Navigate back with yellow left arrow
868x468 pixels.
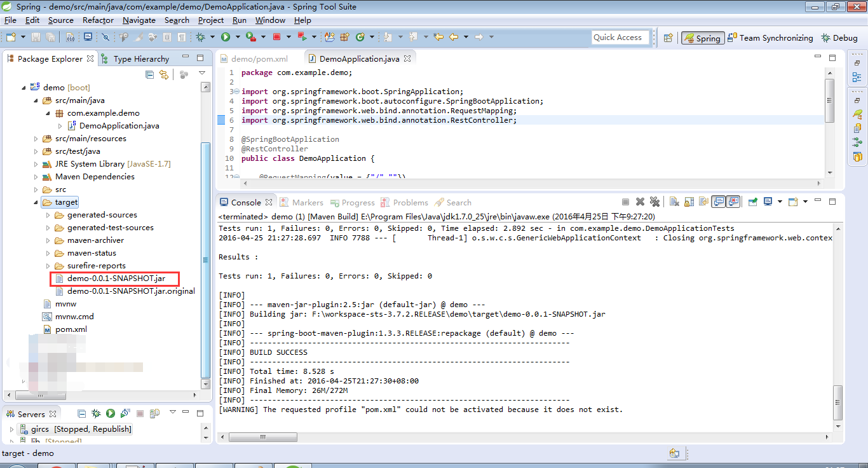453,37
